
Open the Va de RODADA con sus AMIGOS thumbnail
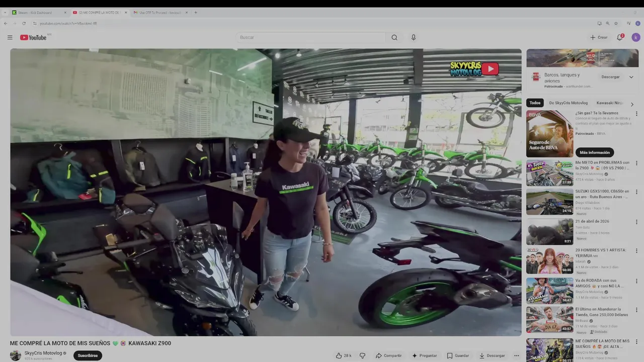point(549,291)
